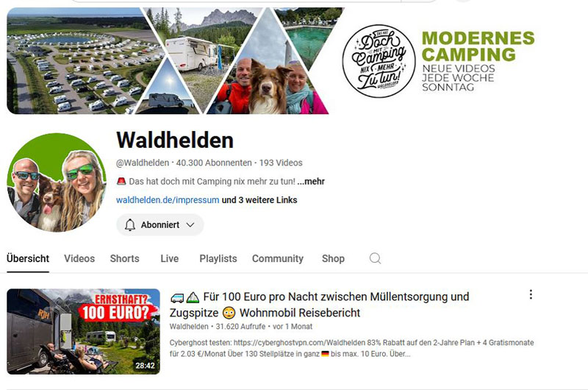Play the 100 EURO video thumbnail

(83, 331)
